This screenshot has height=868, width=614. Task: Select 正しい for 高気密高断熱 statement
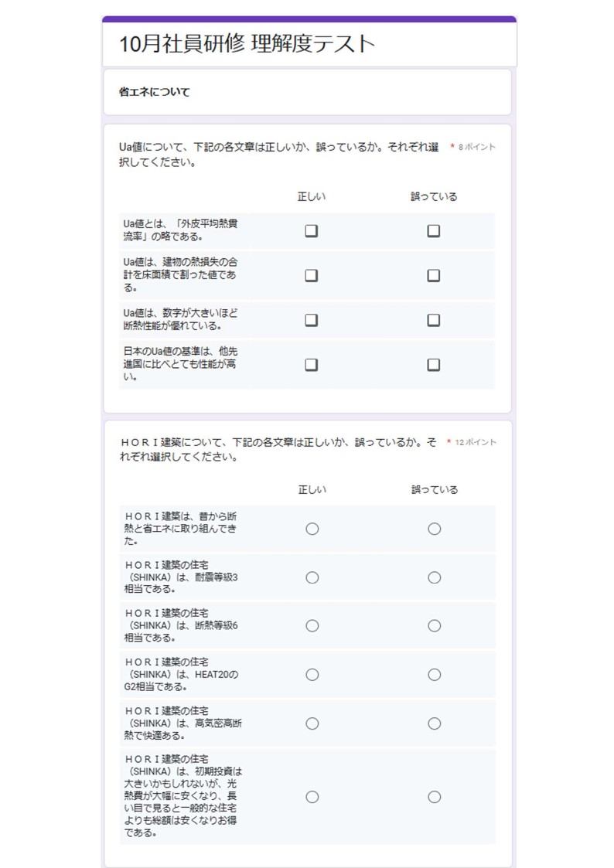[x=312, y=723]
